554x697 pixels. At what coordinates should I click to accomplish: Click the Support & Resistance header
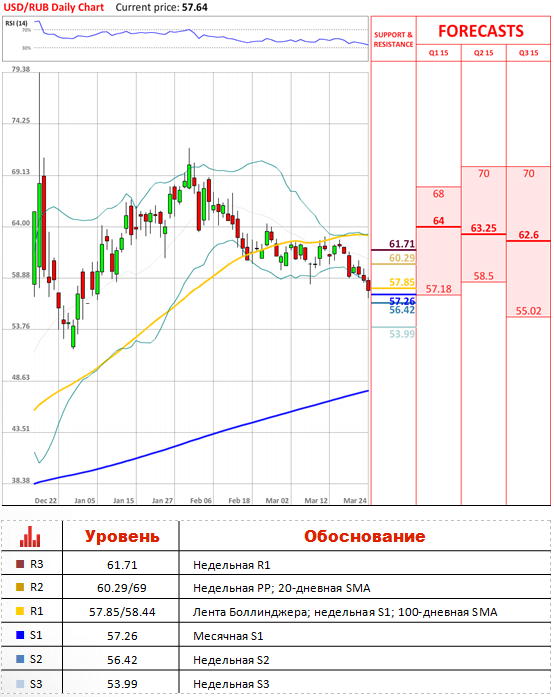pos(393,40)
